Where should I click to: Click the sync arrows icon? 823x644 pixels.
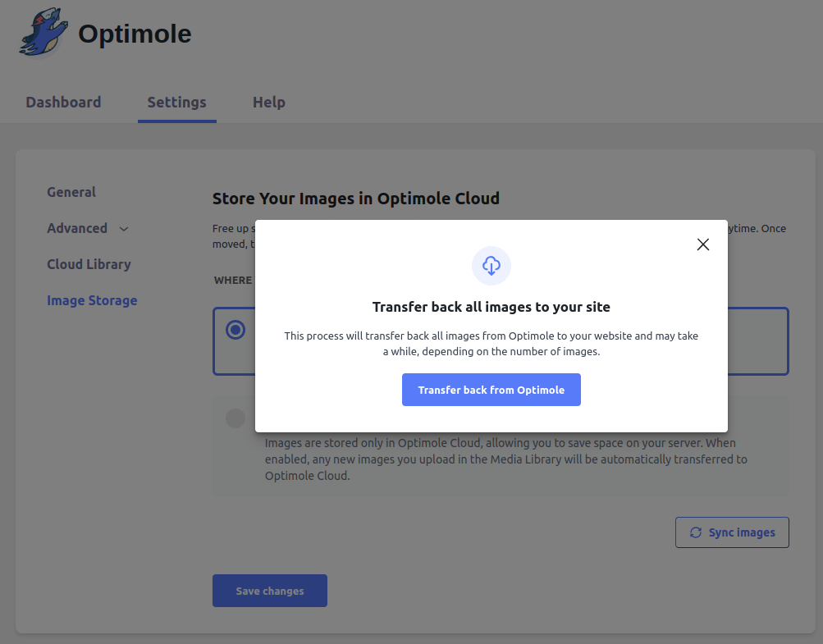[x=695, y=532]
